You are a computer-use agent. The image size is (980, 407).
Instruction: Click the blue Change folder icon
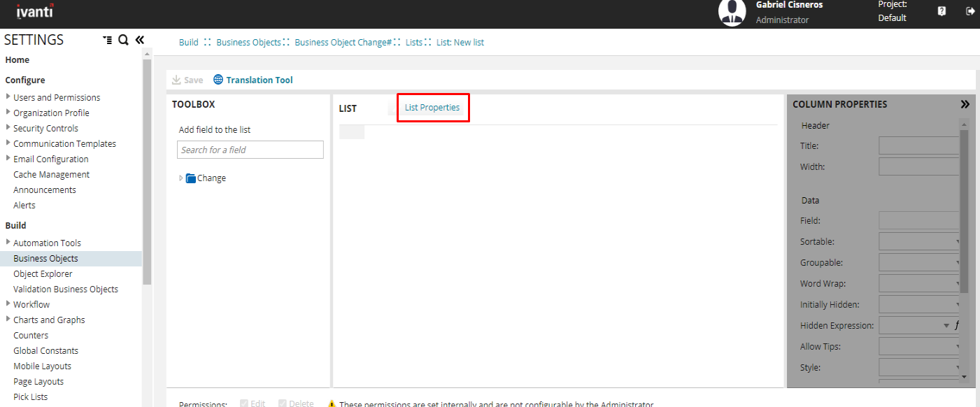coord(191,178)
